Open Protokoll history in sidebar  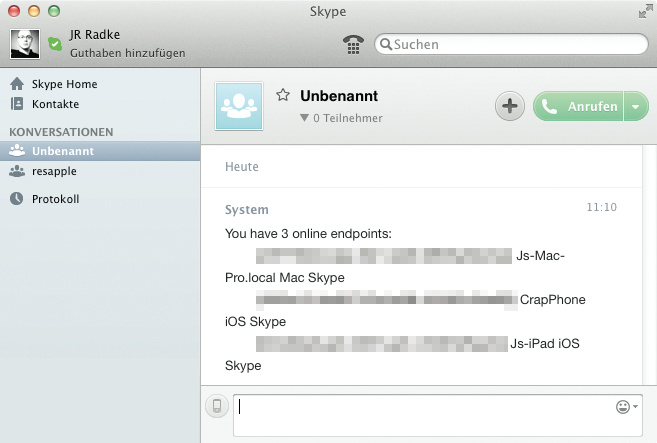click(x=55, y=198)
